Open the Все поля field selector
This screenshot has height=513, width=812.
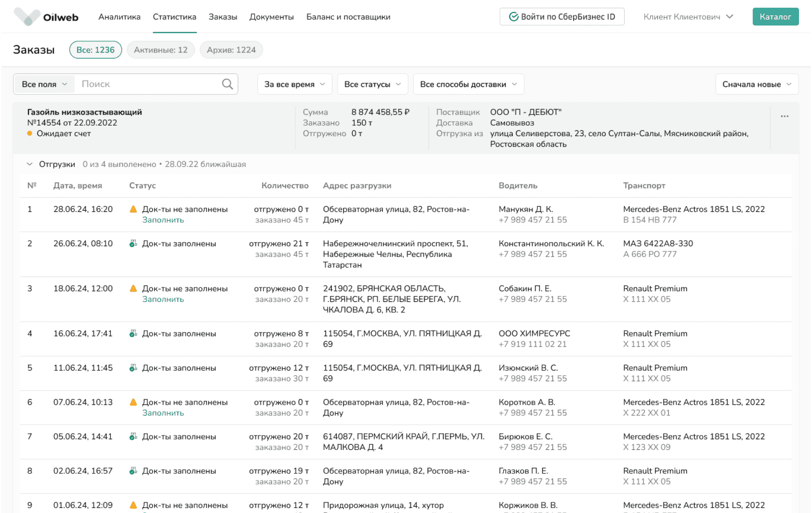(44, 84)
